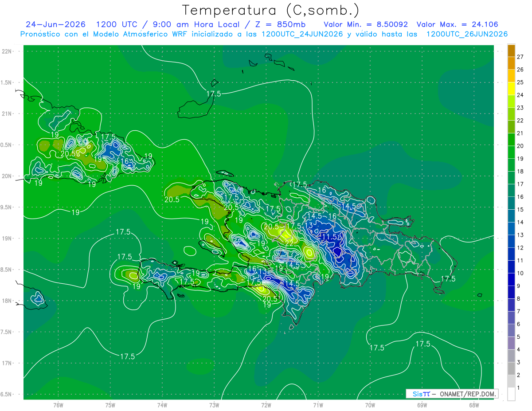Click the '17N' latitude axis label
The height and width of the screenshot is (411, 532).
pos(7,364)
